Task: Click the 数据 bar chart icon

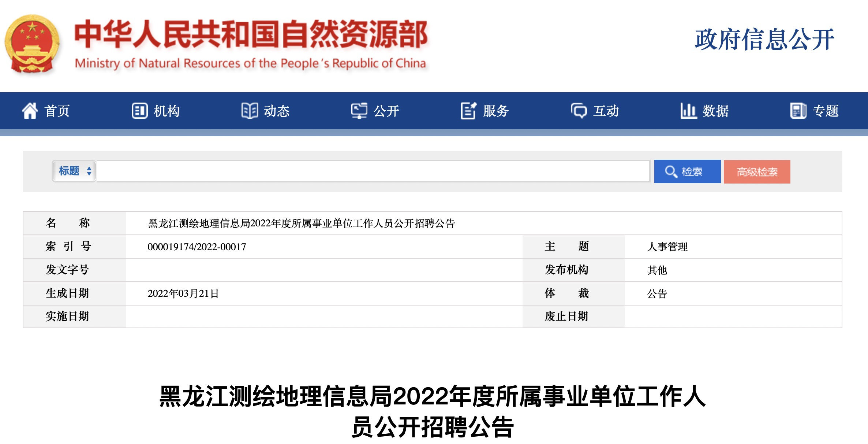Action: click(x=688, y=111)
